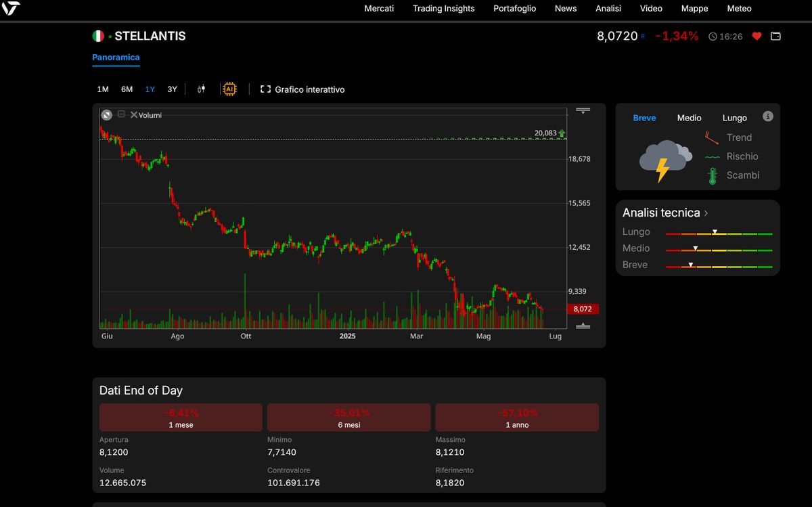The height and width of the screenshot is (507, 812).
Task: Select the 3Y chart period
Action: 172,89
